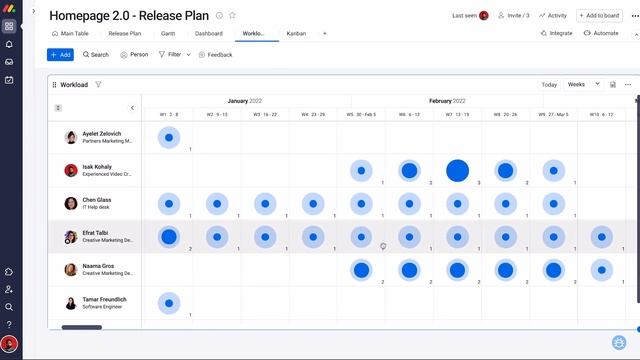
Task: Add a new board view with plus
Action: tap(325, 33)
